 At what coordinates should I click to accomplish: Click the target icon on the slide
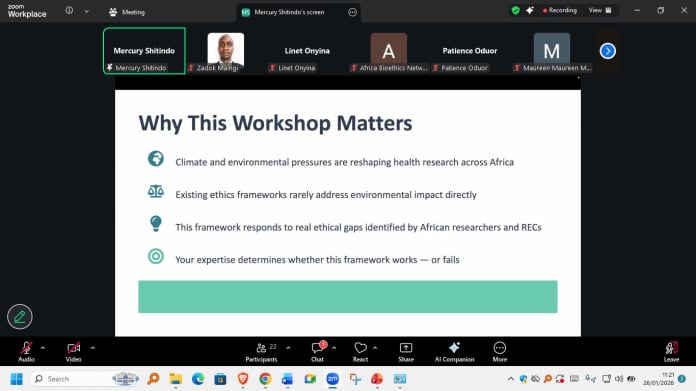(x=156, y=256)
